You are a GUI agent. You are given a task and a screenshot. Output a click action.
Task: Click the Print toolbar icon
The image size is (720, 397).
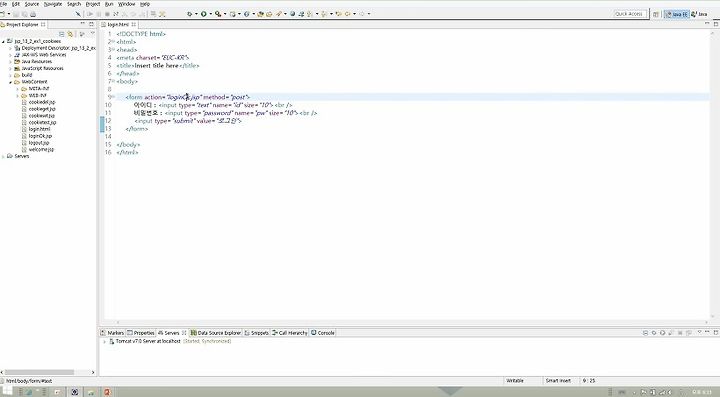click(33, 14)
